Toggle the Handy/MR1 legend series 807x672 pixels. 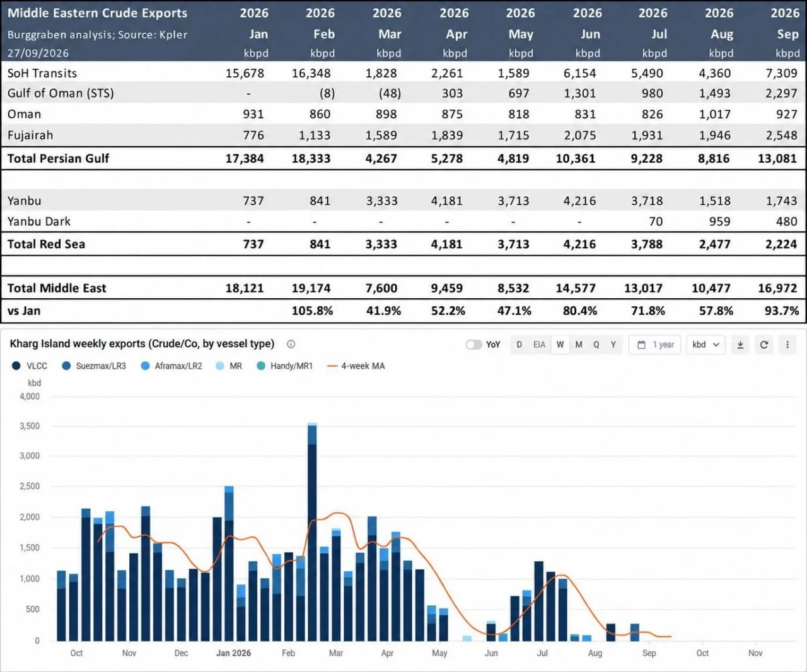tap(284, 366)
